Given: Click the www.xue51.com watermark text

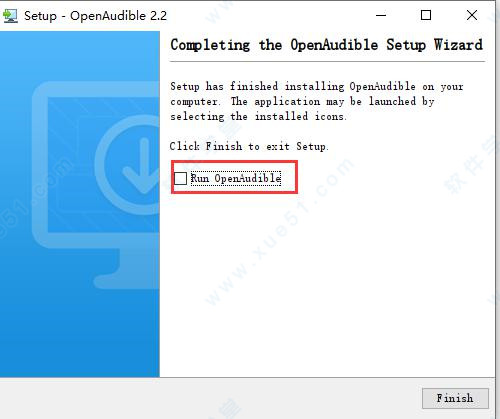Looking at the screenshot, I should coord(278,233).
